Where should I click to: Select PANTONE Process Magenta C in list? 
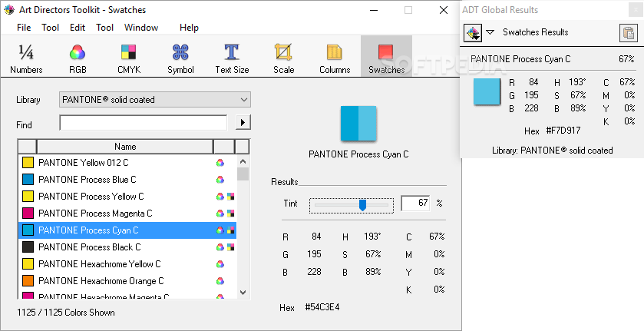tap(127, 213)
